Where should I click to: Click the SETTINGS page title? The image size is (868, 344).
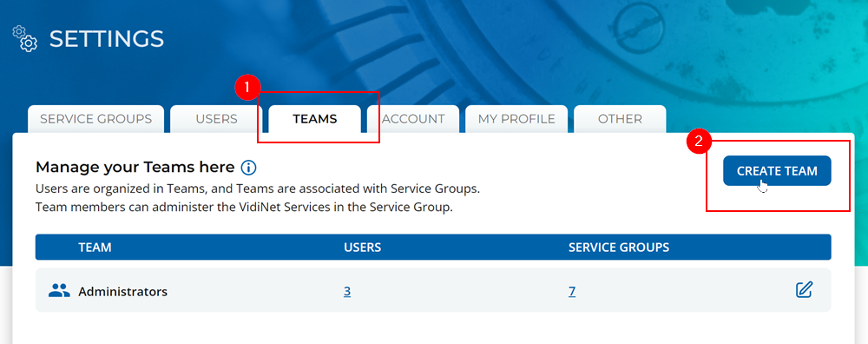point(107,39)
